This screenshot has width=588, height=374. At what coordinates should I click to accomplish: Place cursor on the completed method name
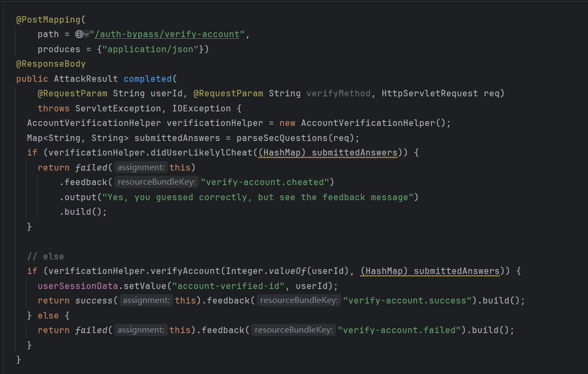(147, 79)
